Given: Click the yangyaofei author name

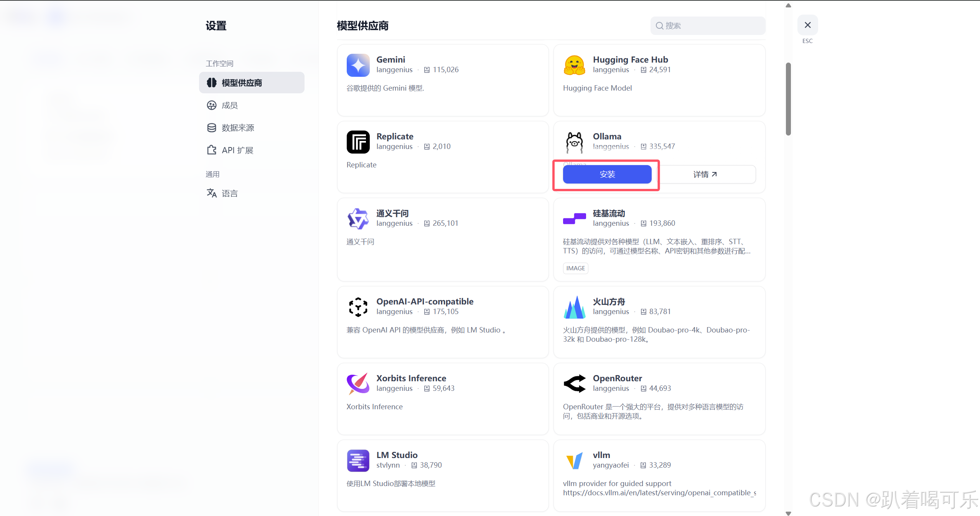Looking at the screenshot, I should [x=611, y=465].
